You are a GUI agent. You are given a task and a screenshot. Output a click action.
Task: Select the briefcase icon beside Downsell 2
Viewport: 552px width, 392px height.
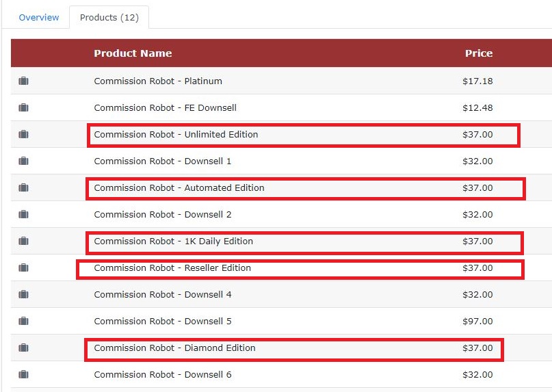point(23,214)
